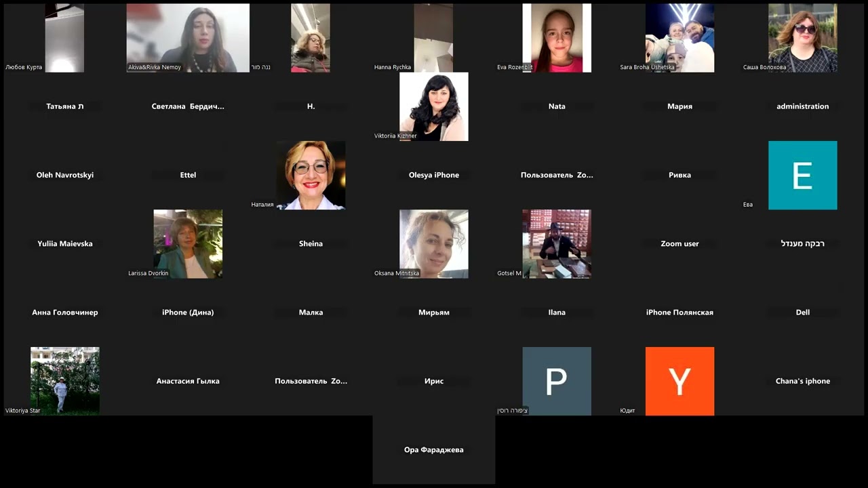Select the orange Y avatar tile for Юдит
The width and height of the screenshot is (868, 488).
click(679, 381)
